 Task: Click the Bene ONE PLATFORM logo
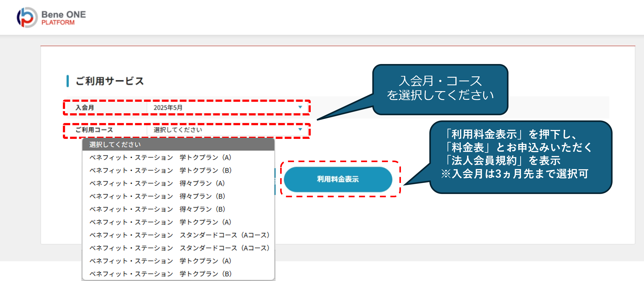pyautogui.click(x=51, y=17)
